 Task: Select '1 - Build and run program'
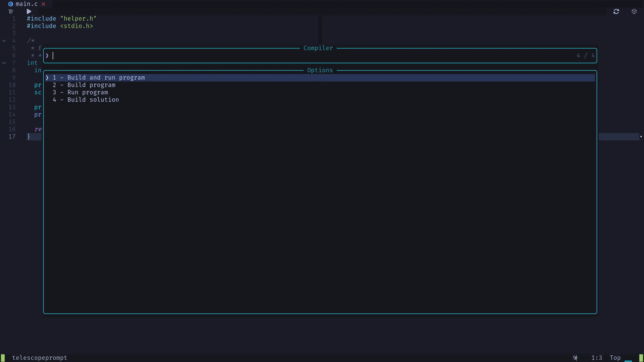320,78
